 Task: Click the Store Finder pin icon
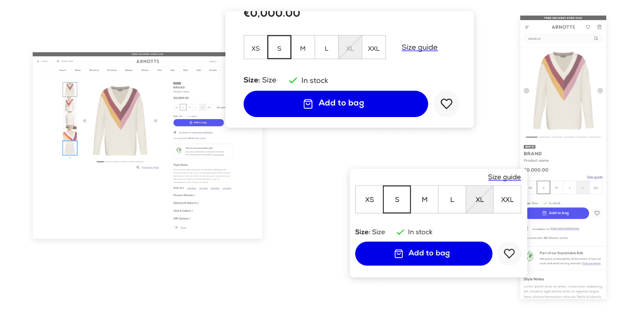57,61
